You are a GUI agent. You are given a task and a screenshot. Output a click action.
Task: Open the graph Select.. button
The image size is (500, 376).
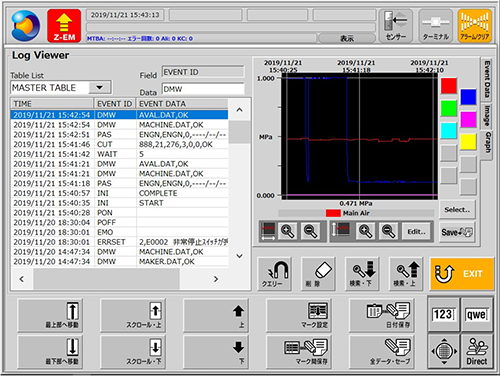[457, 210]
